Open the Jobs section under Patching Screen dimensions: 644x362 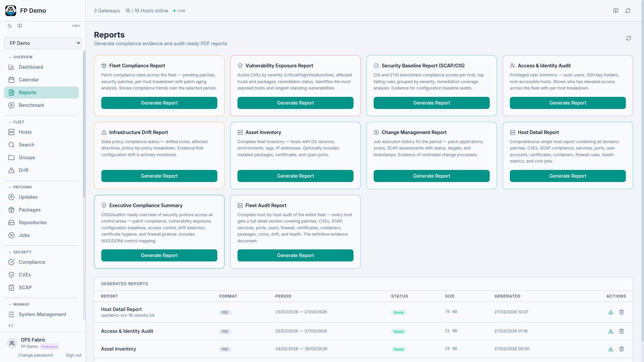coord(23,235)
